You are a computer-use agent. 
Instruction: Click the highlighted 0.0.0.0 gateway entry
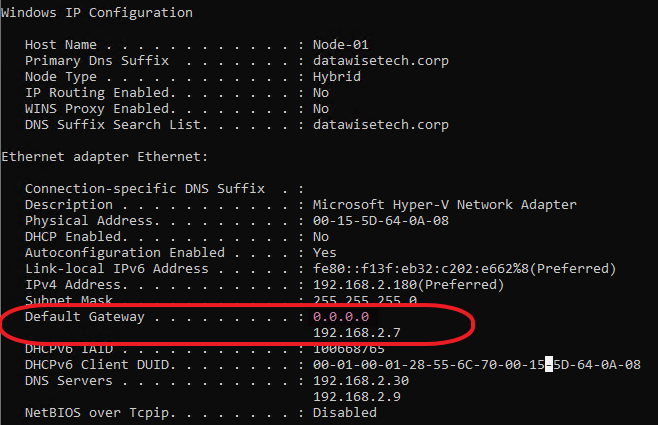tap(341, 317)
